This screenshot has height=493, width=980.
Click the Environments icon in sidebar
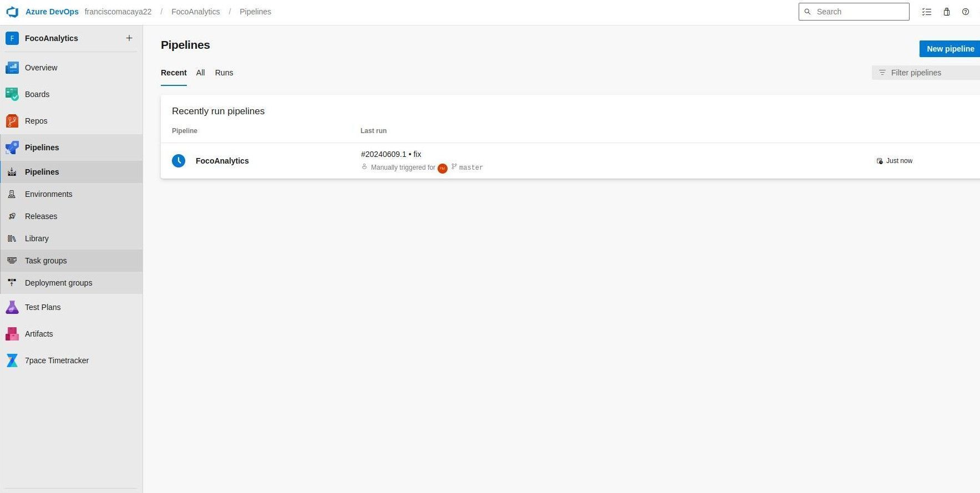click(x=12, y=194)
